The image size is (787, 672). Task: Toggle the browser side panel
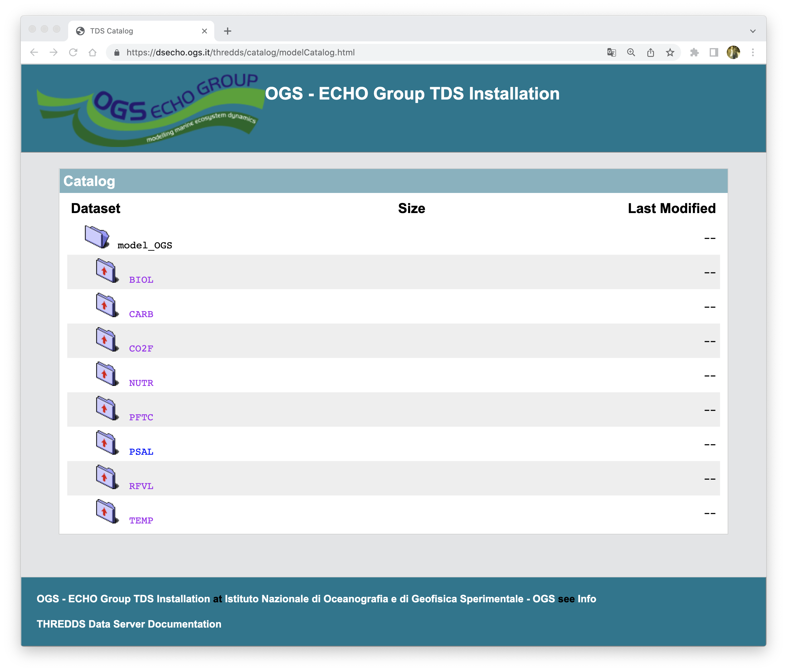(x=714, y=52)
